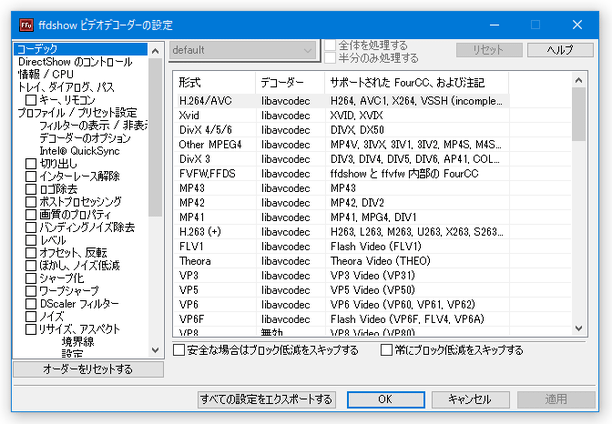Click the ffdshow app icon in title bar
The image size is (612, 424).
tap(27, 25)
